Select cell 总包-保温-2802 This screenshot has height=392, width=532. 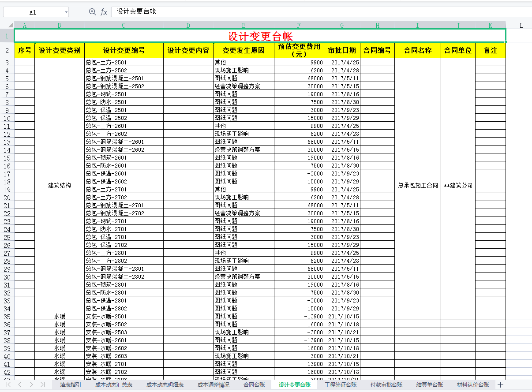tap(124, 309)
